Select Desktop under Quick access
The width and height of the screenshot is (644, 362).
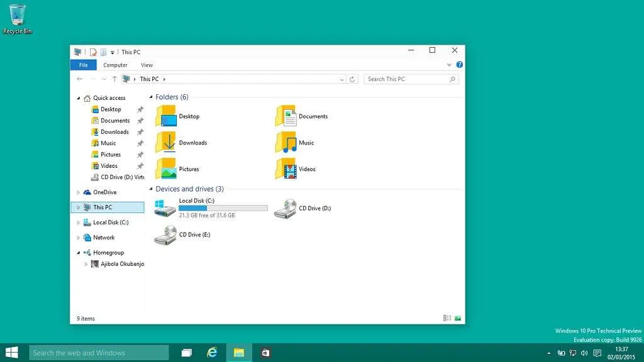tap(111, 109)
